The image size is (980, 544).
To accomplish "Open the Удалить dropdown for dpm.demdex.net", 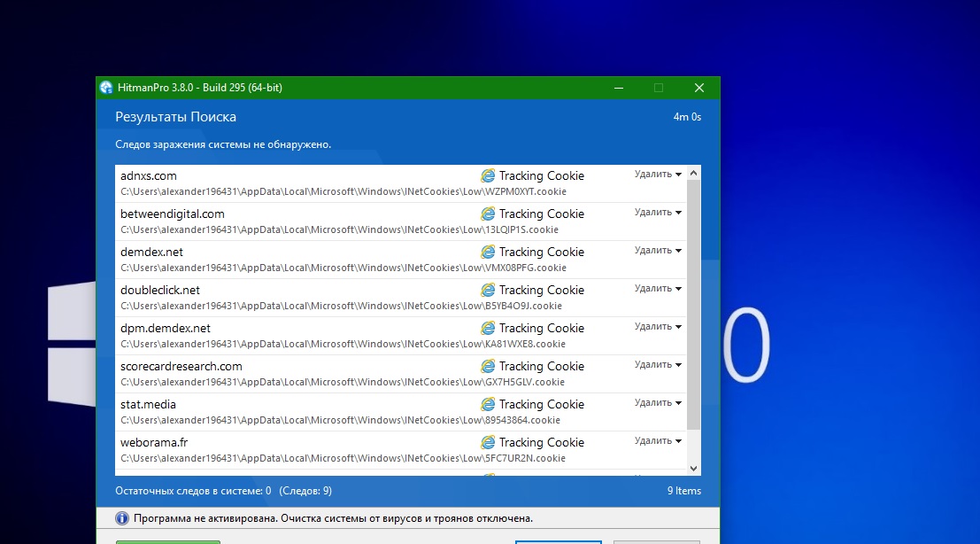I will point(658,327).
